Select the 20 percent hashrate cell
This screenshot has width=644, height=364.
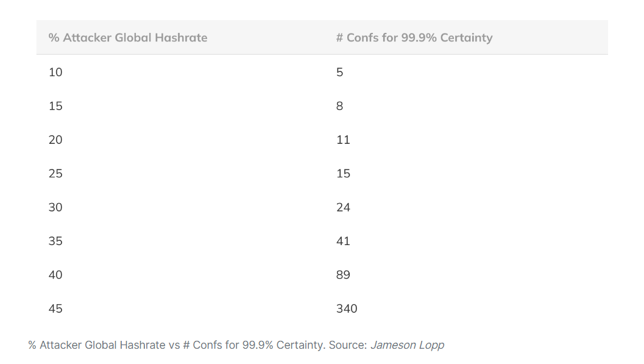coord(55,140)
